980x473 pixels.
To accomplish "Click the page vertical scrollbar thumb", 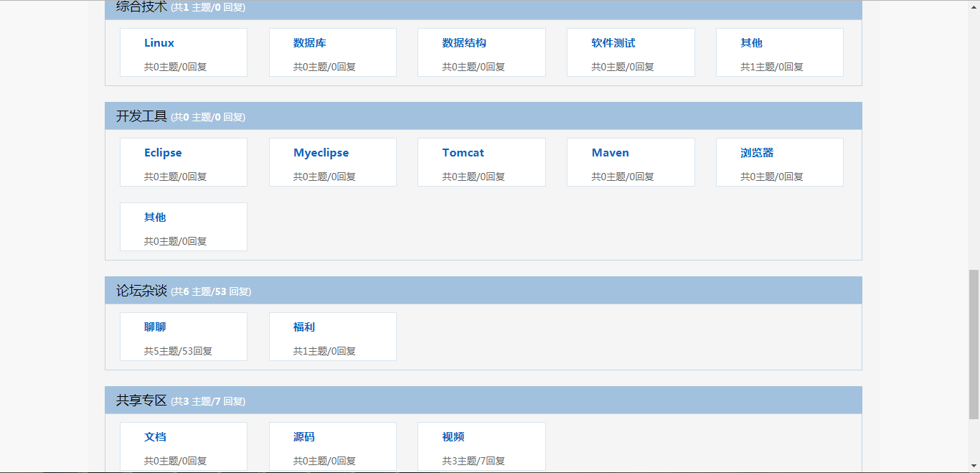I will 974,345.
